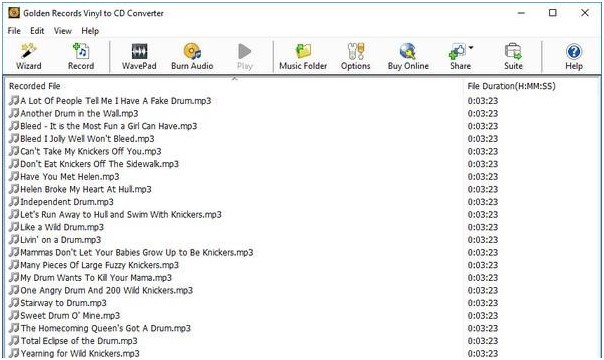Screen dimensions: 604x360
Task: Click music note icon beside Another Drum in the Wall.mp3
Action: pos(14,113)
